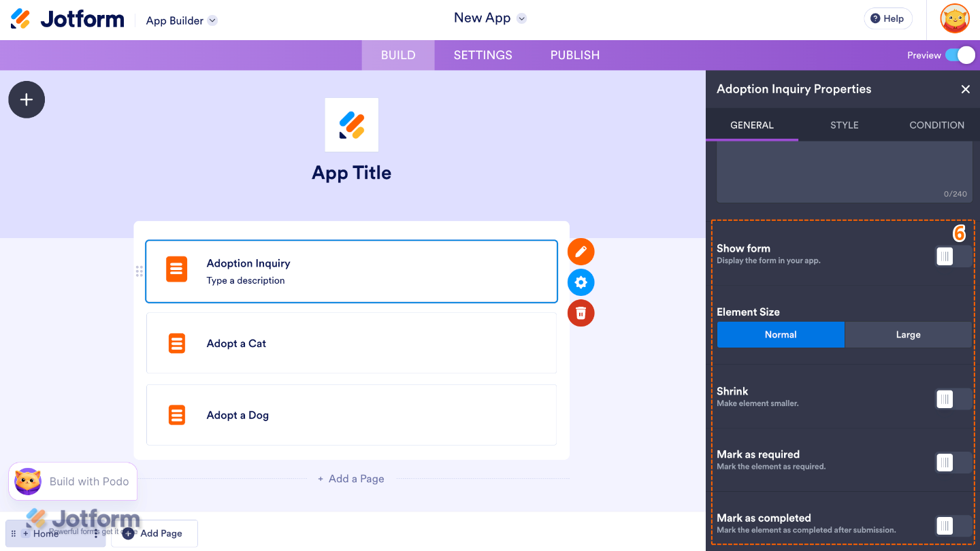980x551 pixels.
Task: Open settings gear for Adoption Inquiry element
Action: (581, 282)
